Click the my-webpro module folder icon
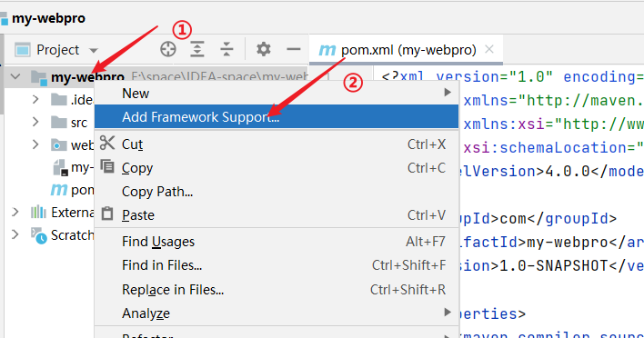The image size is (644, 338). [39, 77]
